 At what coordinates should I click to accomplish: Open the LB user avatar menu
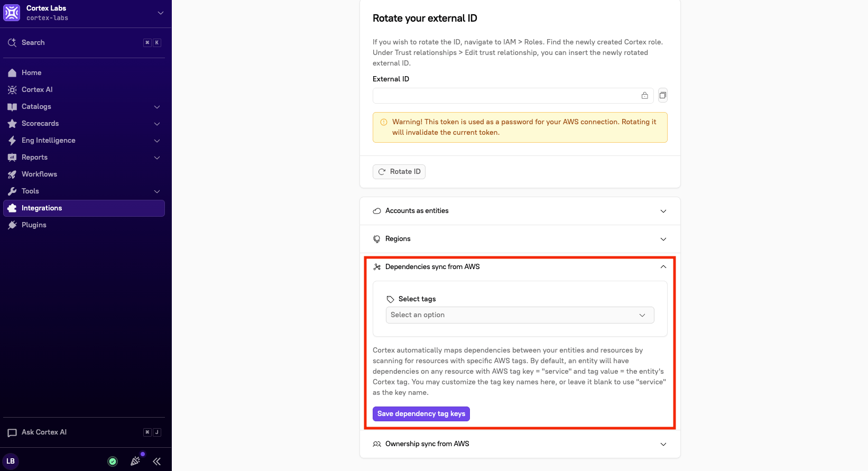pyautogui.click(x=11, y=461)
